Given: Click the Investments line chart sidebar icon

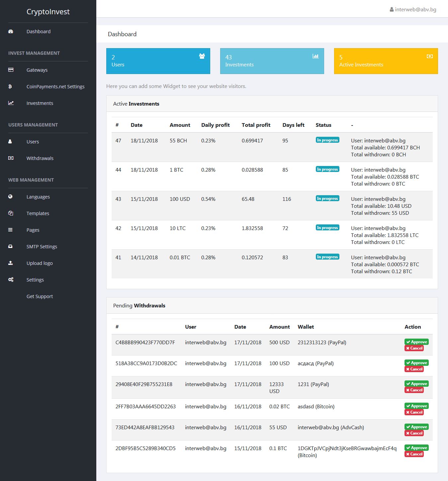Looking at the screenshot, I should pyautogui.click(x=11, y=103).
